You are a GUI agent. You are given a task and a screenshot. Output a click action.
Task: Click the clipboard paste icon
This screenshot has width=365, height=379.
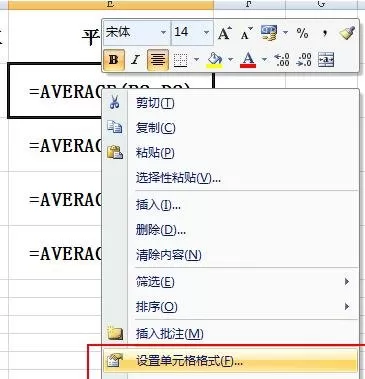coord(115,152)
